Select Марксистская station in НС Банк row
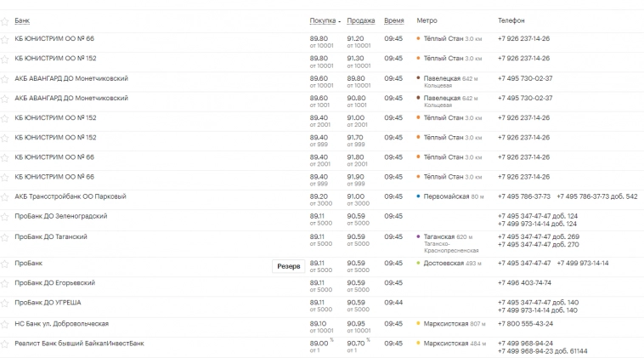Viewport: 644px width, 358px height. 446,324
